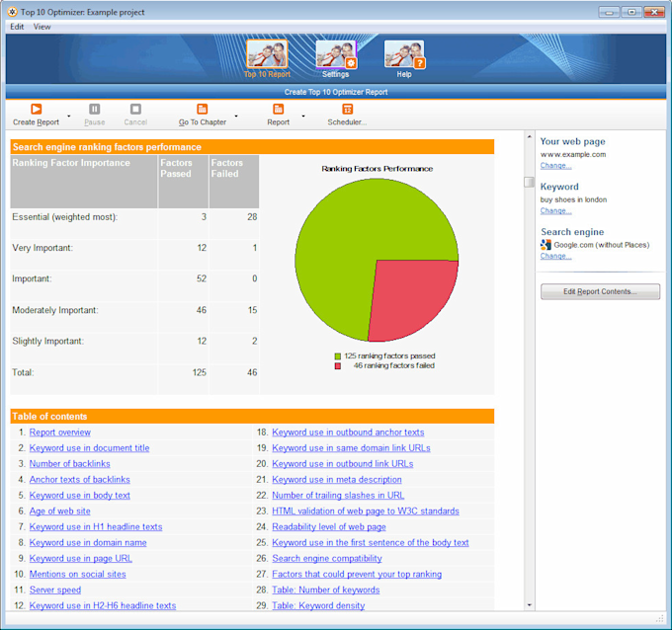
Task: Open Keyword use in page URL link
Action: 81,559
